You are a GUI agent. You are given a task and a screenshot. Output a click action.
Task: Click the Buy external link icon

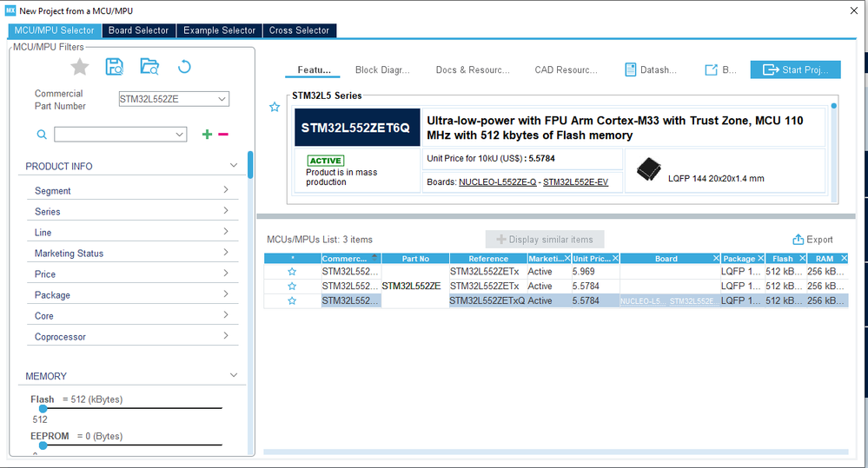[711, 69]
